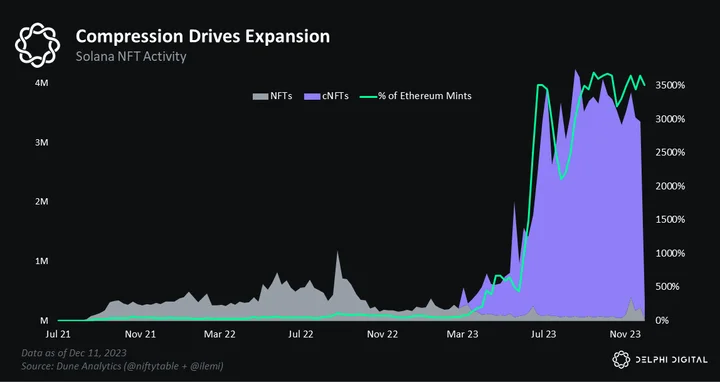The width and height of the screenshot is (720, 382).
Task: Click the 'Nov 23' x-axis label
Action: 625,334
